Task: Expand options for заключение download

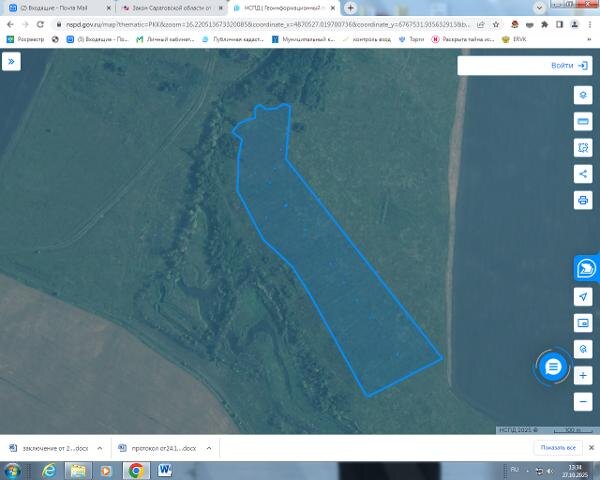Action: coord(99,448)
